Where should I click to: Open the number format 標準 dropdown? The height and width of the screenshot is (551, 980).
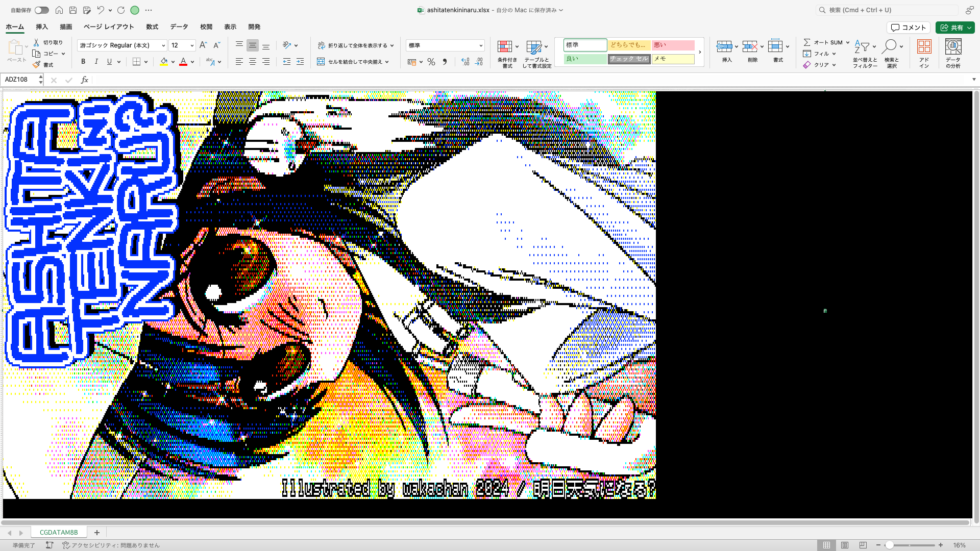click(481, 45)
